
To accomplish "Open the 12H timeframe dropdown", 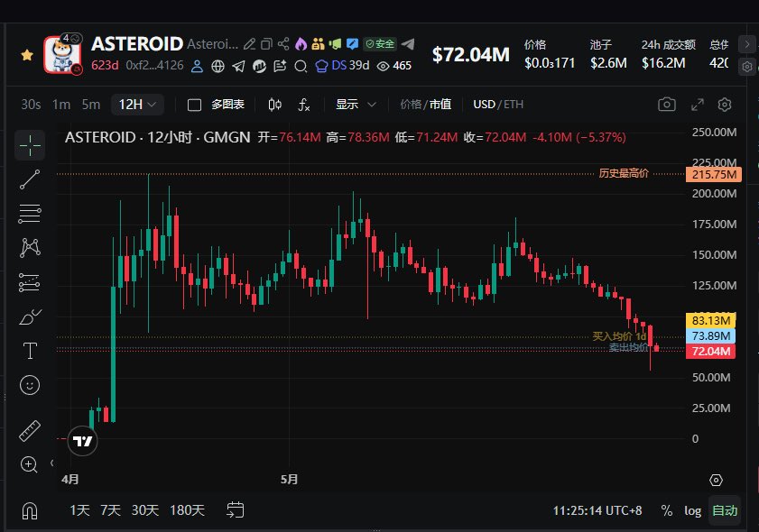I will point(137,105).
